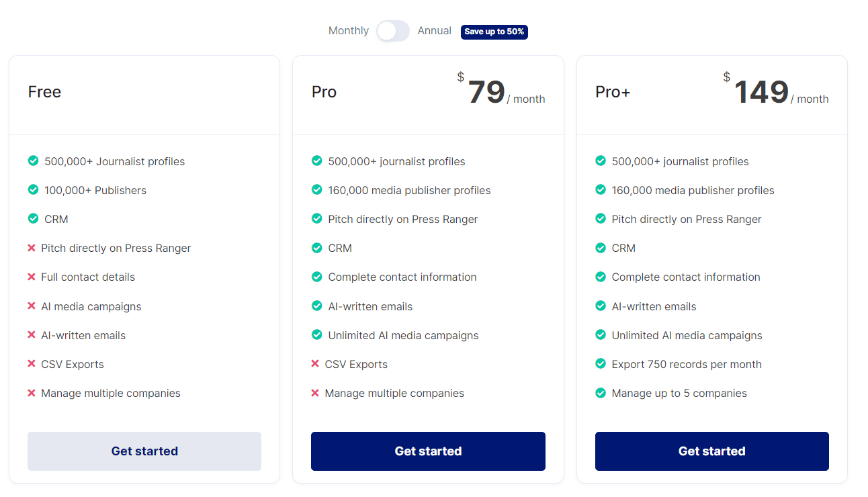This screenshot has width=868, height=497.
Task: Click the check beside Pitch directly on Press Ranger
Action: pyautogui.click(x=316, y=219)
